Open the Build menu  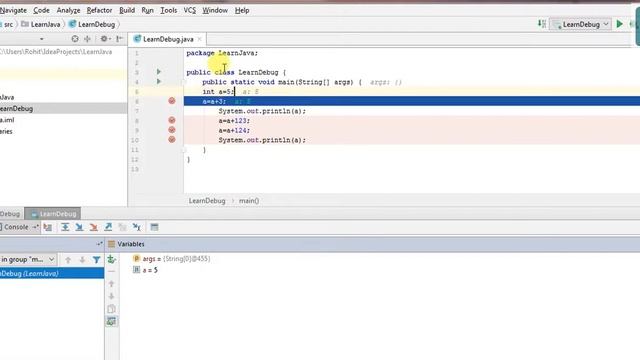tap(127, 10)
